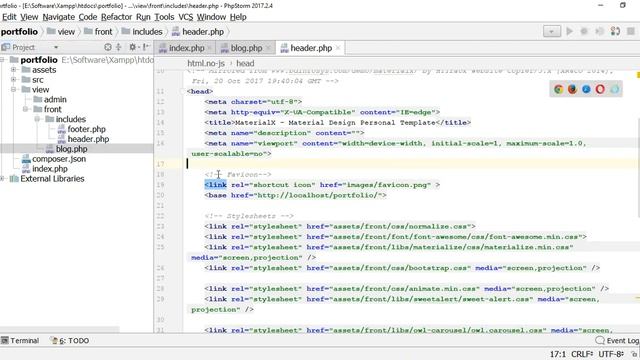Open Firefox browser preview icon
The width and height of the screenshot is (640, 360).
pyautogui.click(x=572, y=89)
